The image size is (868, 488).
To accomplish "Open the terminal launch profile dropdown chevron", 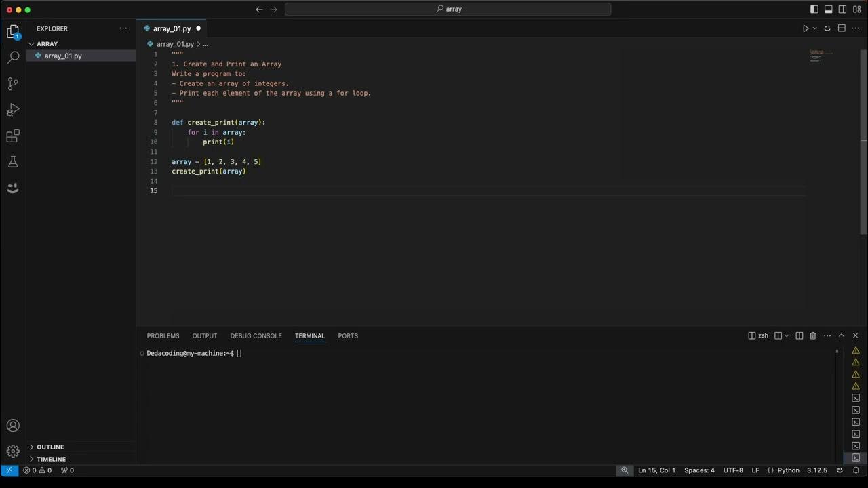I will pos(787,335).
